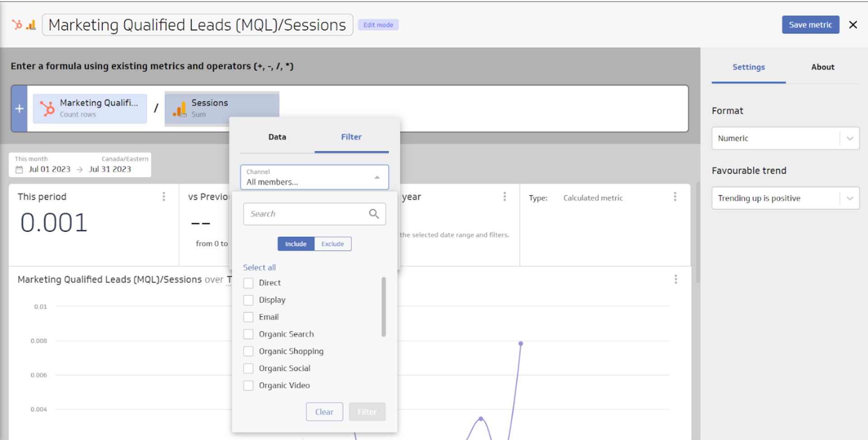Switch the filter toggle to Exclude
This screenshot has width=868, height=440.
coord(332,243)
